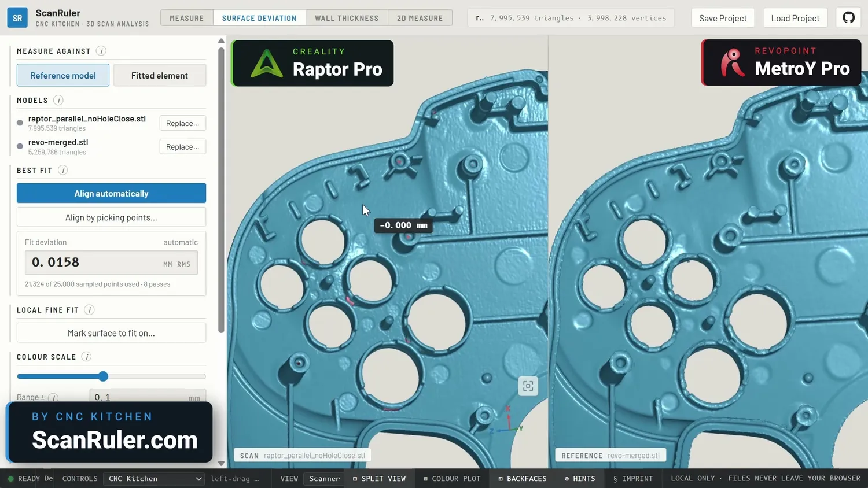This screenshot has width=868, height=488.
Task: Click the sidebar scrollbar down arrow
Action: [221, 463]
